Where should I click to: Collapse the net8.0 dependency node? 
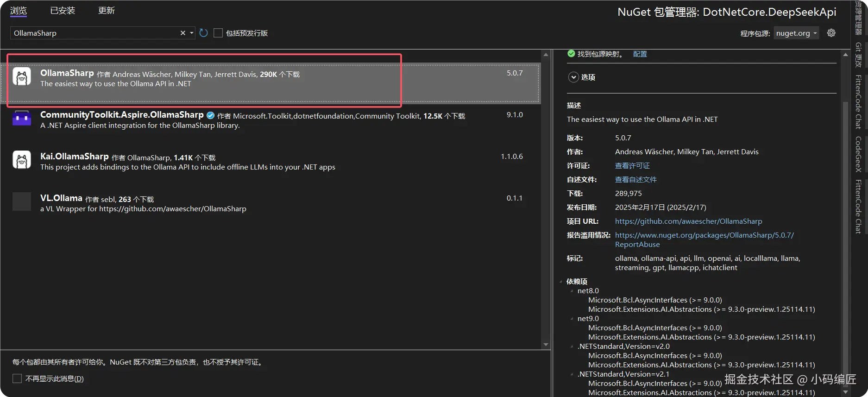pyautogui.click(x=572, y=291)
